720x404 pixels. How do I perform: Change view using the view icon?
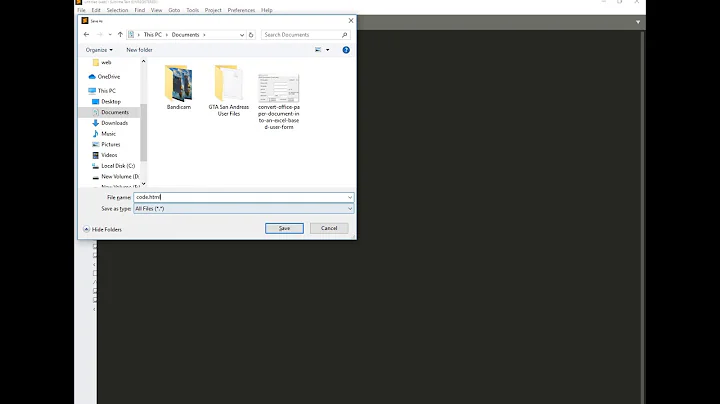(x=318, y=50)
